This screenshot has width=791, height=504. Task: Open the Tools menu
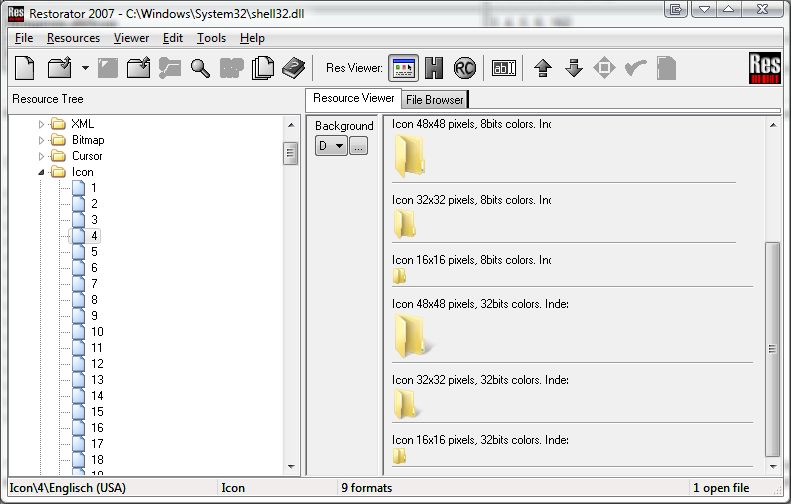click(211, 38)
